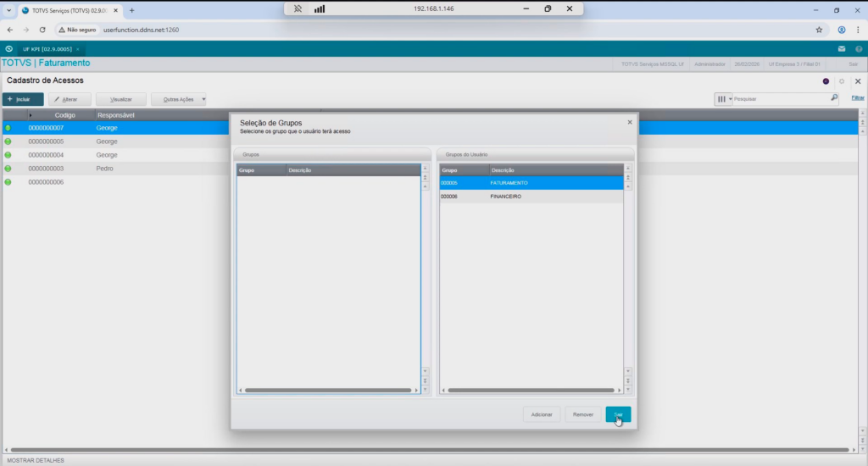Click green status indicator of record 0000000003

coord(8,169)
